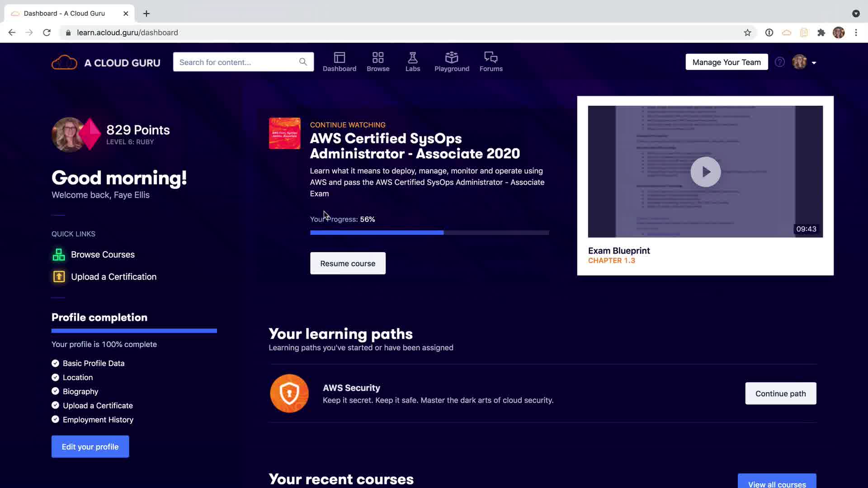Select the Dashboard browser tab
This screenshot has height=488, width=868.
[64, 14]
